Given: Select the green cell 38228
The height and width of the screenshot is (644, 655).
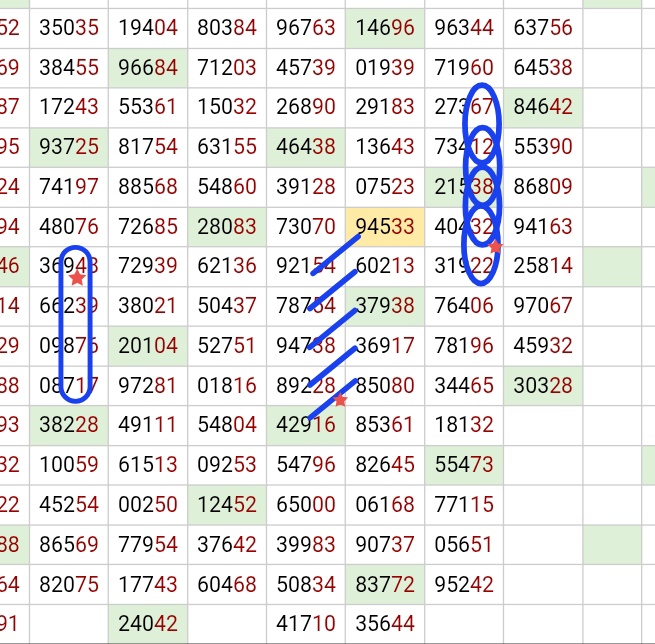Looking at the screenshot, I should pyautogui.click(x=69, y=425).
